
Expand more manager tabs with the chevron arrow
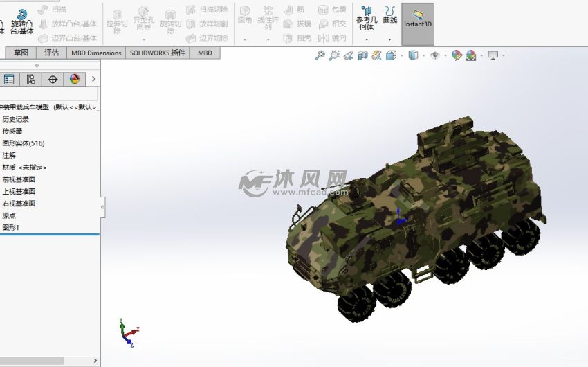[x=93, y=79]
